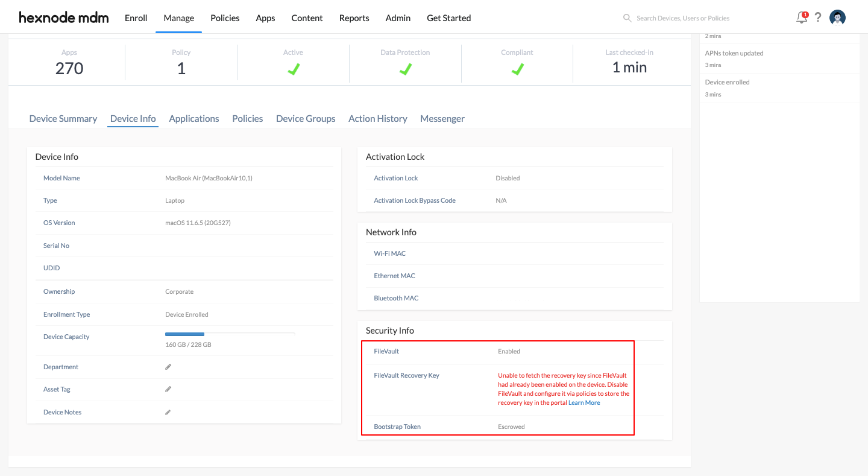Click the Active green checkmark

tap(293, 69)
